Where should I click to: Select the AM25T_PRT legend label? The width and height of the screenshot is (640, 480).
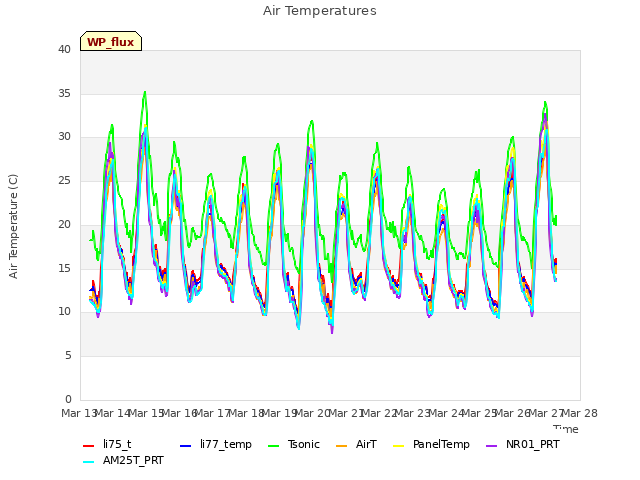tap(133, 460)
